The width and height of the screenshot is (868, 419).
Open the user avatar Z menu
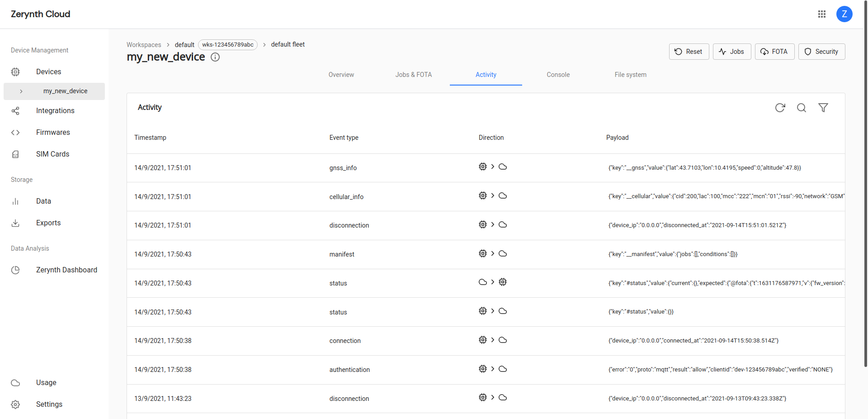(844, 14)
